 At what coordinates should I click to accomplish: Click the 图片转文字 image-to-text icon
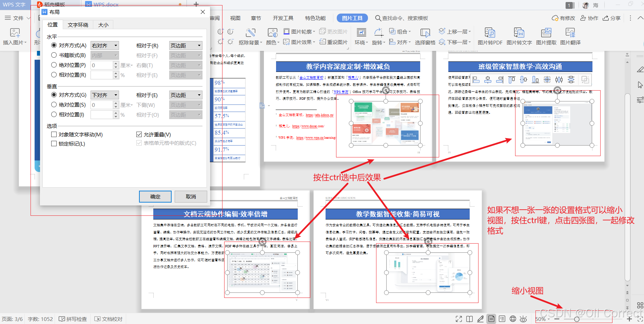[x=519, y=33]
